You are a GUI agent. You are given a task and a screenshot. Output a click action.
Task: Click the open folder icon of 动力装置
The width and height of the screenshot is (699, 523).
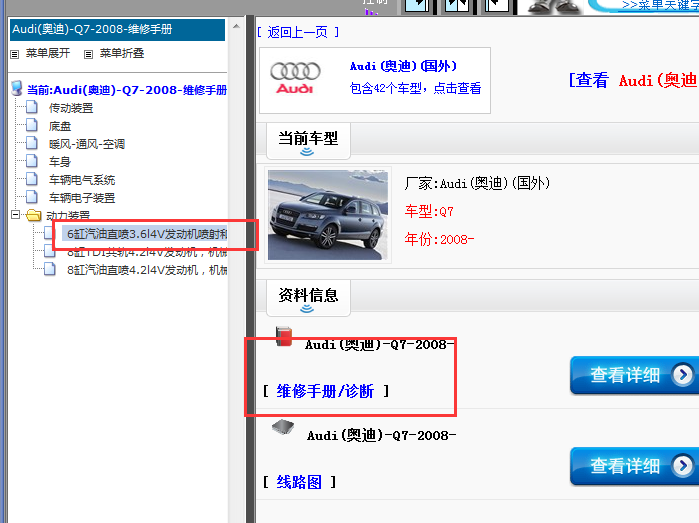[33, 215]
